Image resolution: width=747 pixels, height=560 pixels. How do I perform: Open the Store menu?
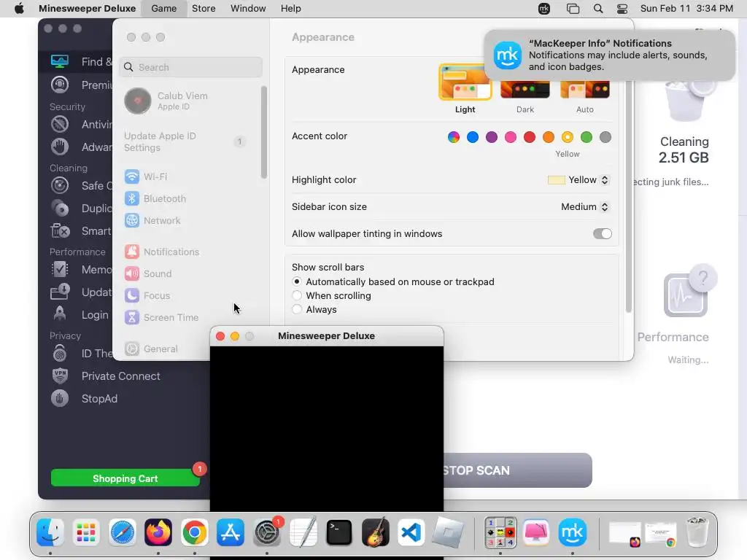[204, 9]
